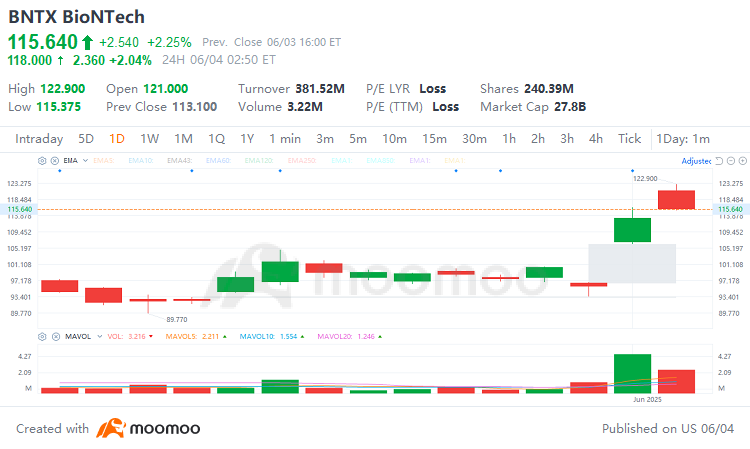The image size is (750, 449).
Task: Open the 1Day: 1m interval selector
Action: [683, 139]
